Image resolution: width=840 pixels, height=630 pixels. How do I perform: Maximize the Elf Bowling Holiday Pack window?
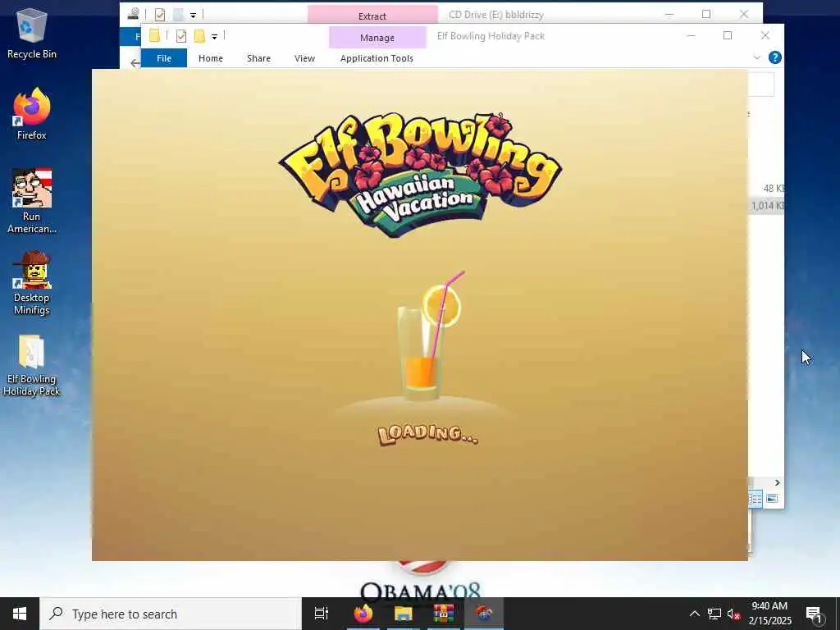click(x=728, y=36)
